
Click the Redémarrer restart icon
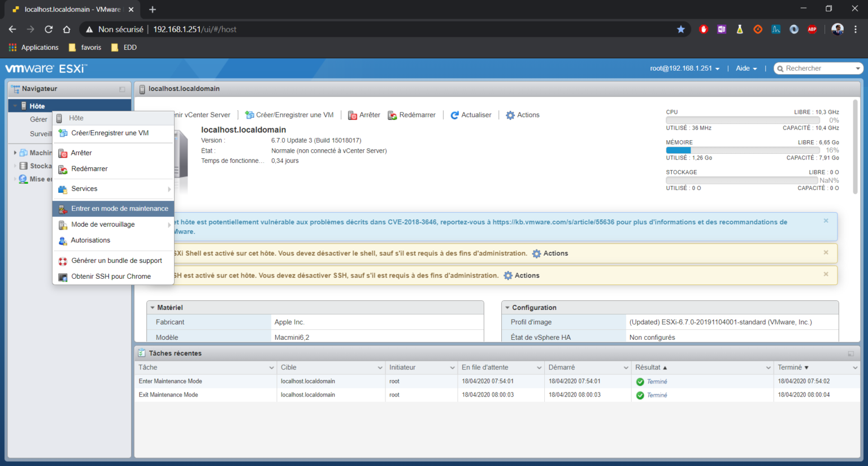point(392,115)
